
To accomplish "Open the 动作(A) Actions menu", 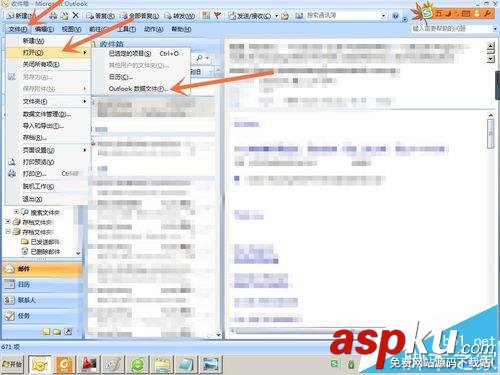I will pyautogui.click(x=154, y=29).
